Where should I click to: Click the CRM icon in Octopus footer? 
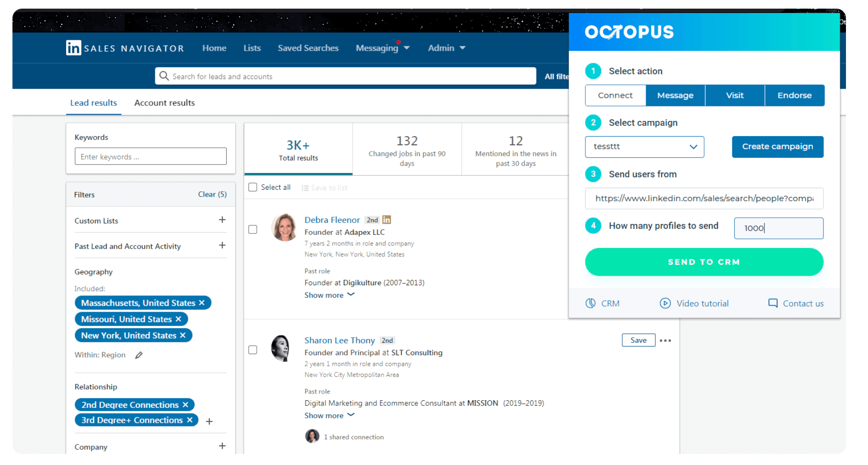591,303
